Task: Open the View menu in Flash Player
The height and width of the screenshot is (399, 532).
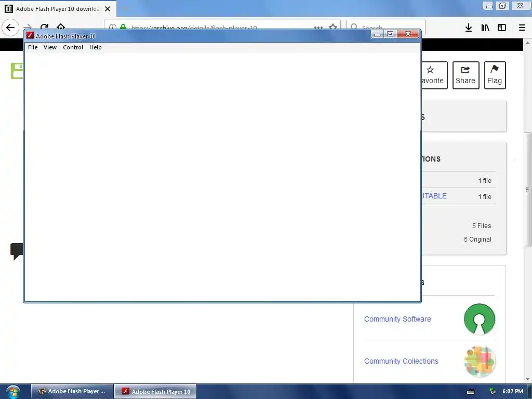Action: [x=50, y=47]
